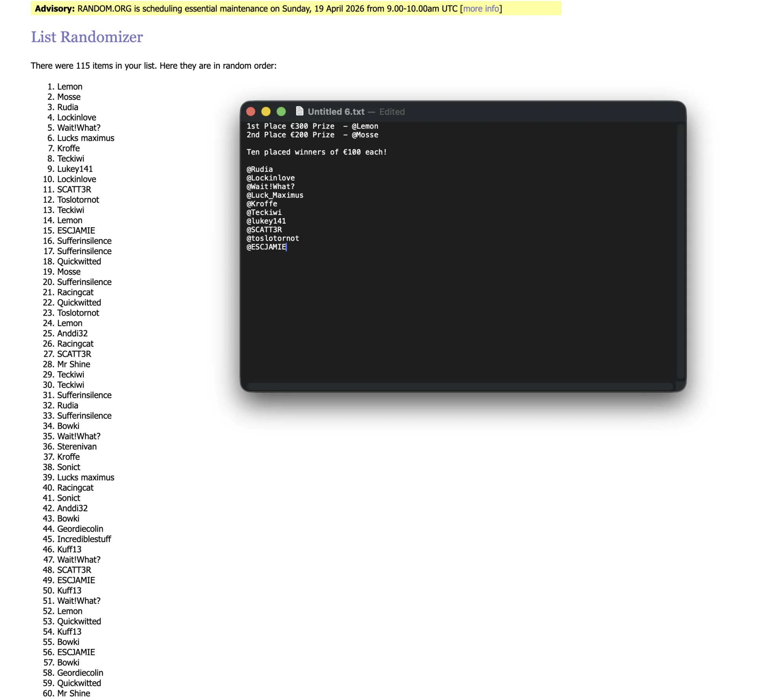The width and height of the screenshot is (778, 700).
Task: Click list item 12 Toslotornot
Action: point(78,200)
